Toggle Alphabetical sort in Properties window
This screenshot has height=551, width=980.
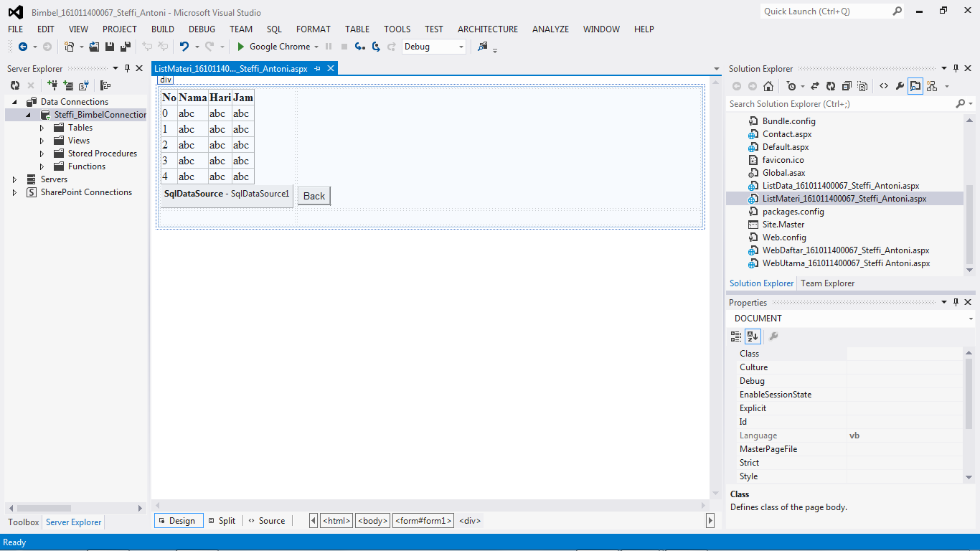(752, 336)
